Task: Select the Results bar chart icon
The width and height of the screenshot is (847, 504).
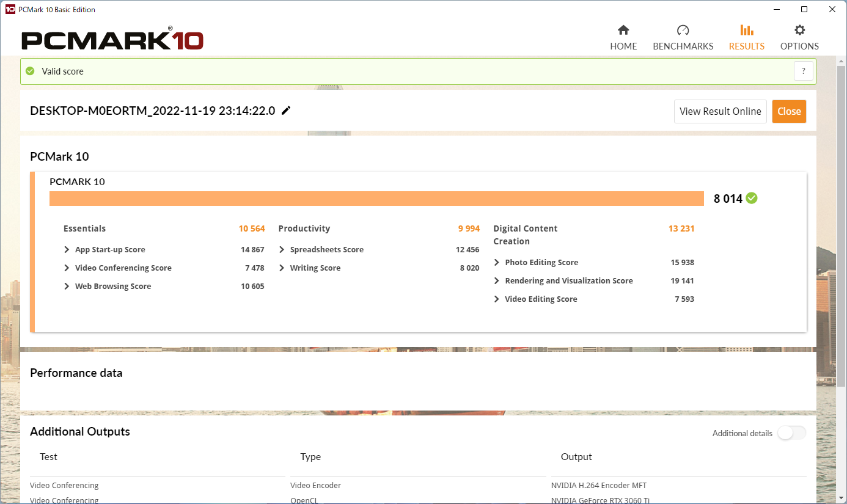Action: coord(747,30)
